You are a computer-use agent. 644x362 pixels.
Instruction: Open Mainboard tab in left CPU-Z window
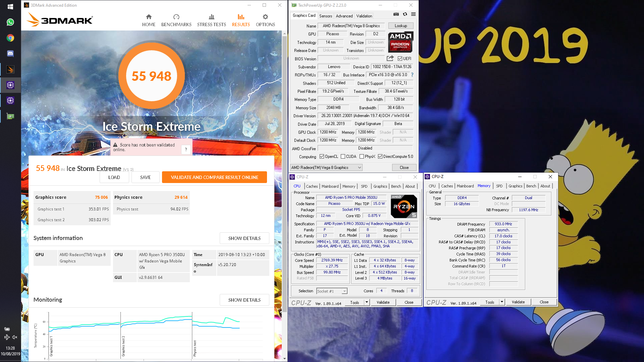pos(330,186)
